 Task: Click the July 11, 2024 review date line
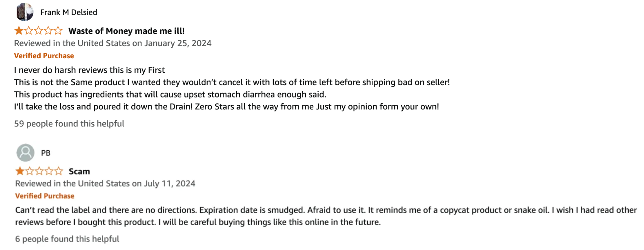105,184
